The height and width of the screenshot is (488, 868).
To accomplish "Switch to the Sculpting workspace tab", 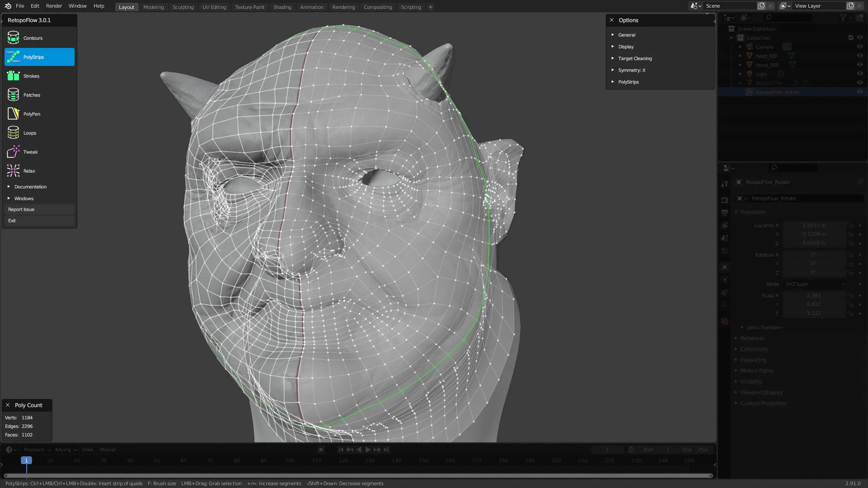I will click(183, 7).
